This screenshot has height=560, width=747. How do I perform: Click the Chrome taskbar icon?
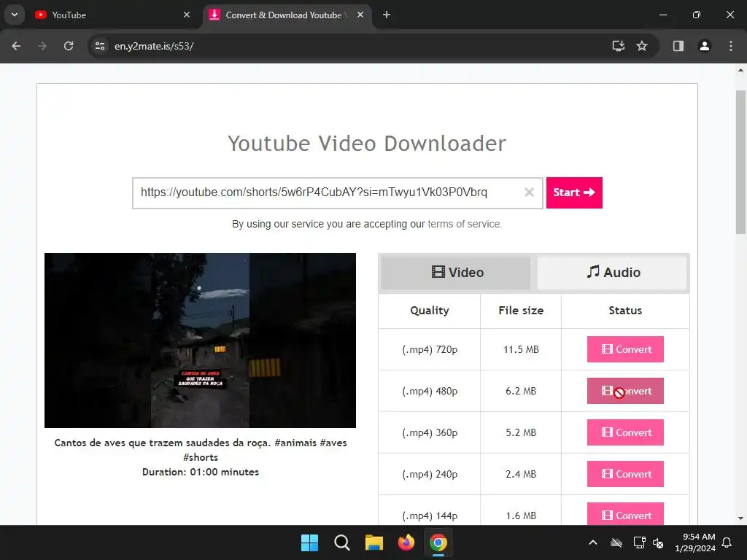[x=438, y=542]
